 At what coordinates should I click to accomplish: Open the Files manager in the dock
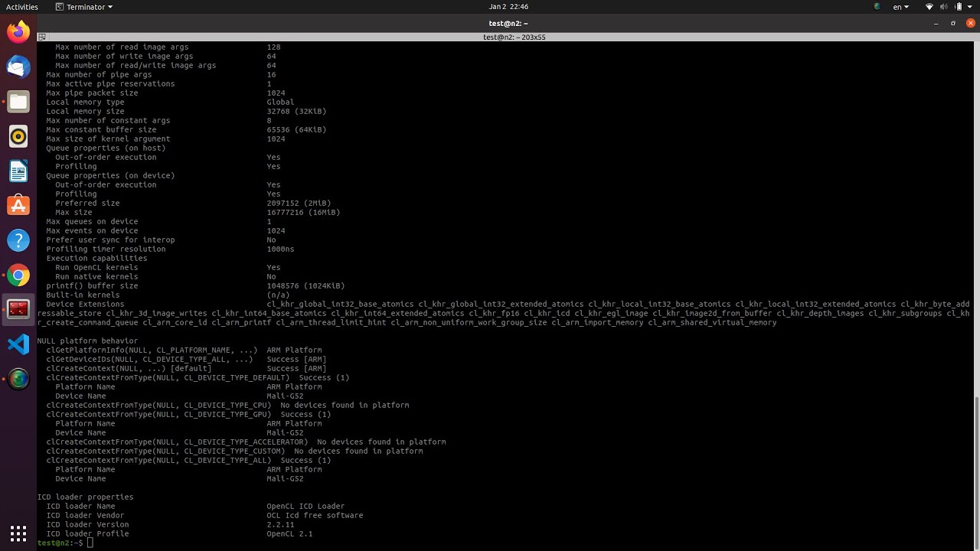tap(18, 102)
